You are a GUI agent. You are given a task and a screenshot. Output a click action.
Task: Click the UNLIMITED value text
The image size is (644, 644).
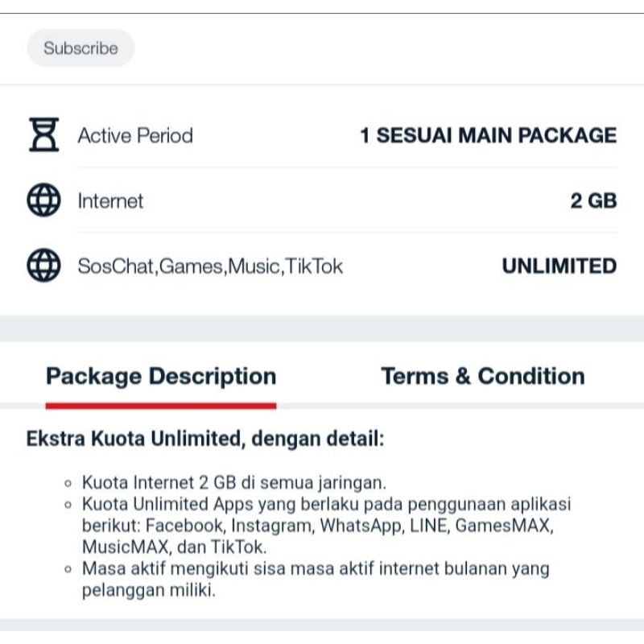coord(559,266)
